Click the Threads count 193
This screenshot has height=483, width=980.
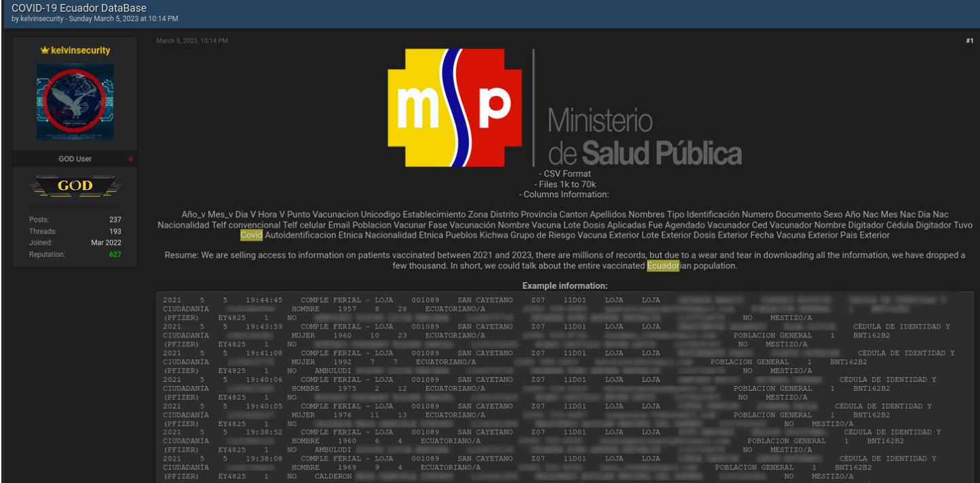[115, 231]
